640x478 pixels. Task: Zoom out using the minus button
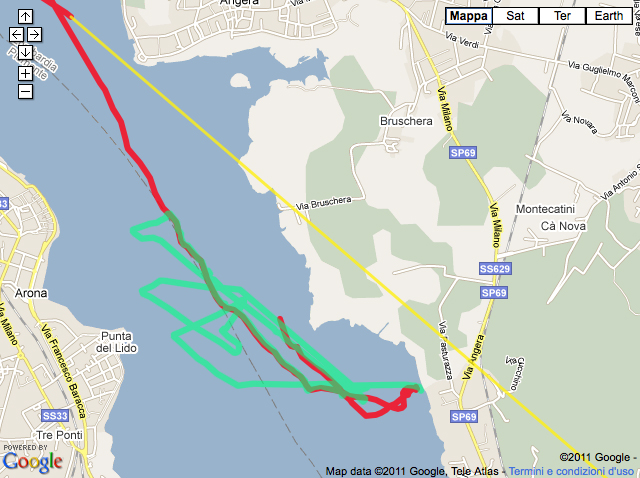pos(25,91)
